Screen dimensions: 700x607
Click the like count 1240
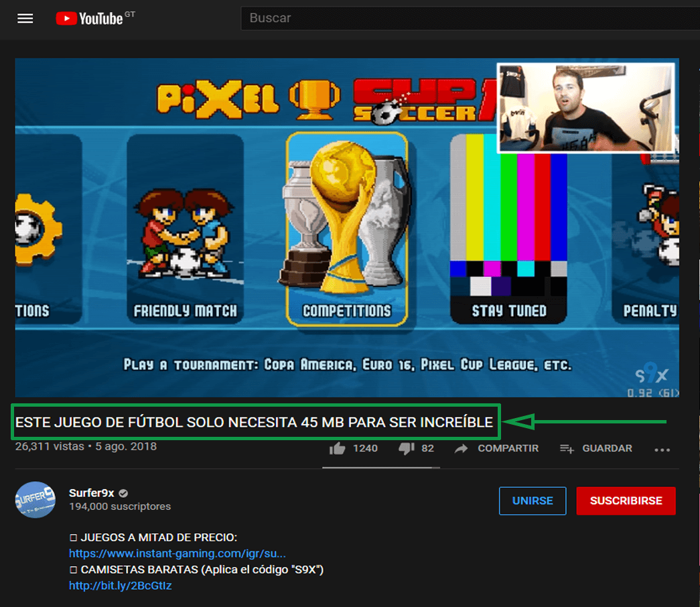(x=365, y=448)
